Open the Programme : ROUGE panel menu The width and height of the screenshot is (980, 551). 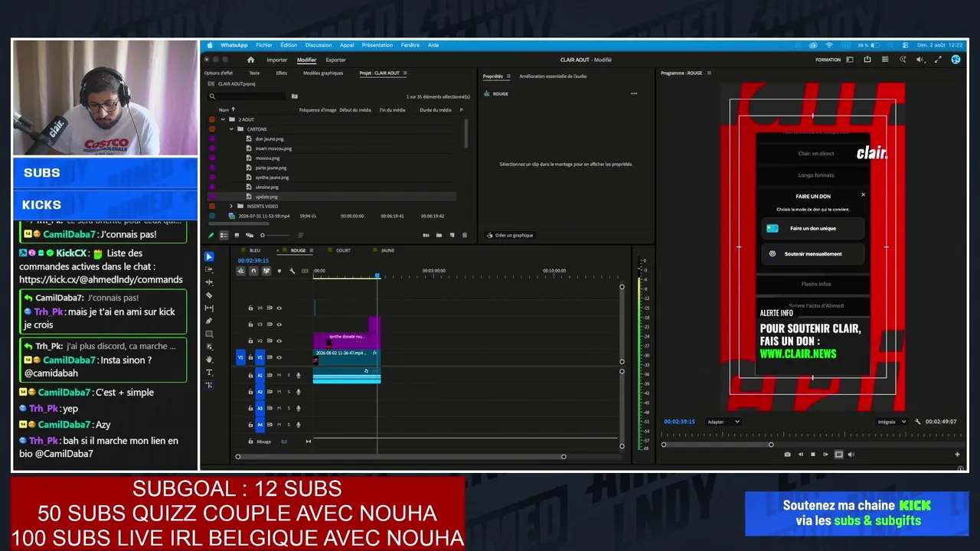point(709,73)
